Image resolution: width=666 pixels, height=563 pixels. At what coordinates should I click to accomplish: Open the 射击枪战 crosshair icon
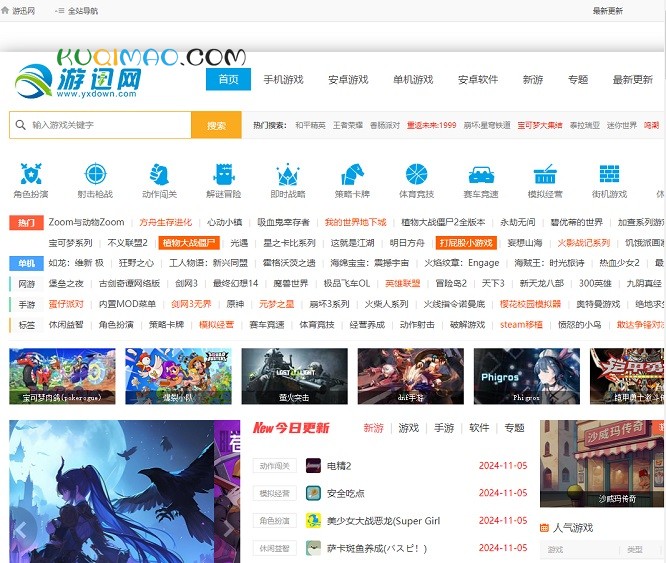point(96,174)
